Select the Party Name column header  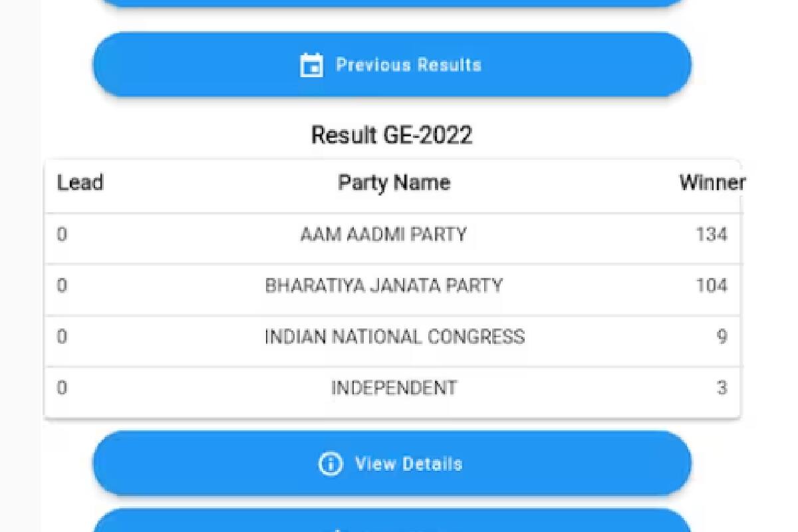pyautogui.click(x=394, y=183)
